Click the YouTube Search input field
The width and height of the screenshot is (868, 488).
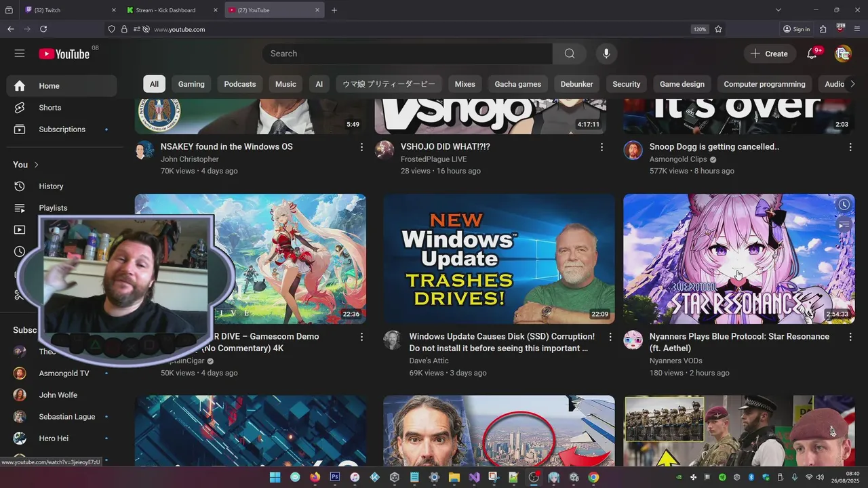click(408, 54)
